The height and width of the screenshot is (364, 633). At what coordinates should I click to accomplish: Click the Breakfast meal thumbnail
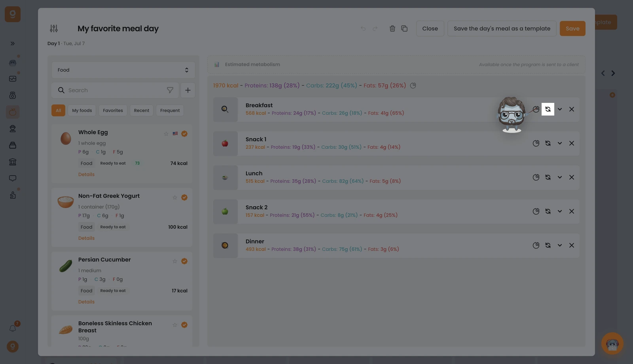click(x=226, y=109)
